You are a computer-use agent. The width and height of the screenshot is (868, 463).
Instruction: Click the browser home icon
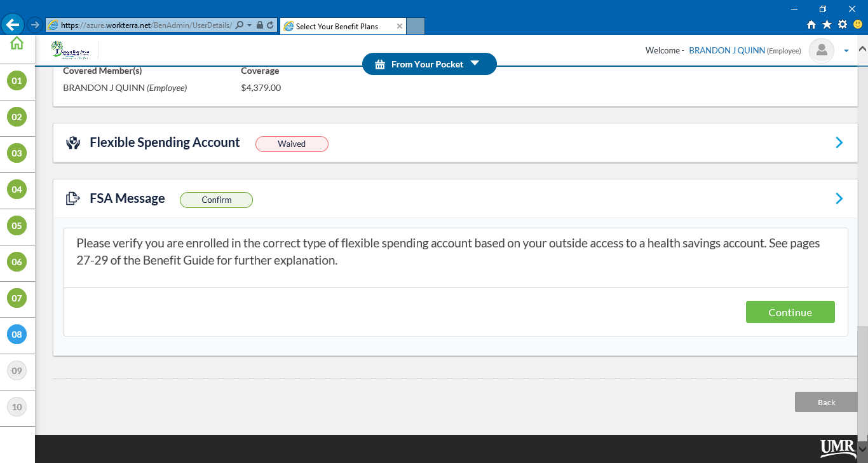pos(811,25)
